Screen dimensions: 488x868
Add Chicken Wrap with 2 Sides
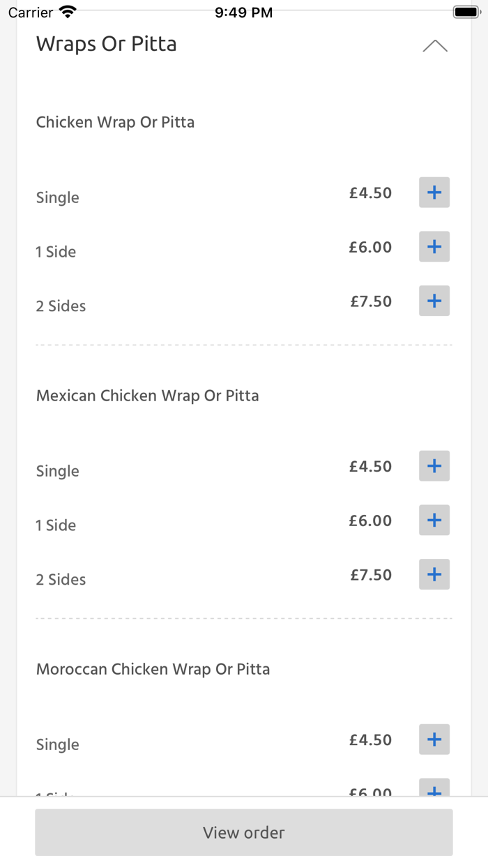[434, 301]
